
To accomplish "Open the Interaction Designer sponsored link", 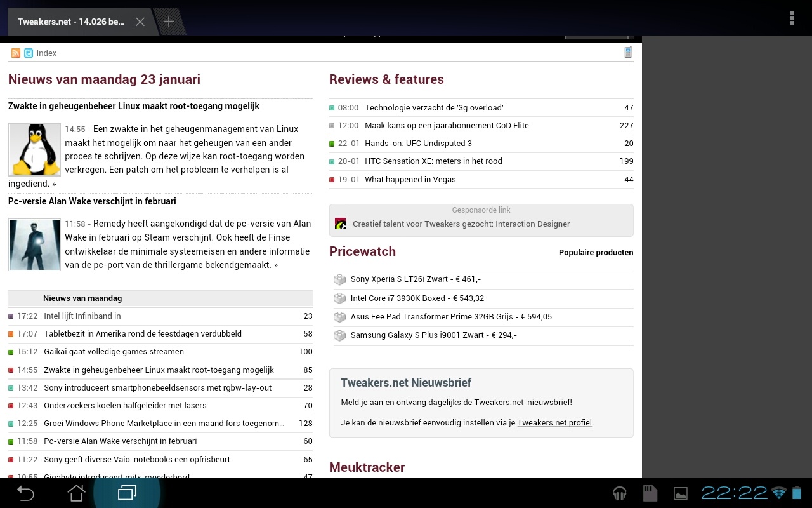I will 461,224.
